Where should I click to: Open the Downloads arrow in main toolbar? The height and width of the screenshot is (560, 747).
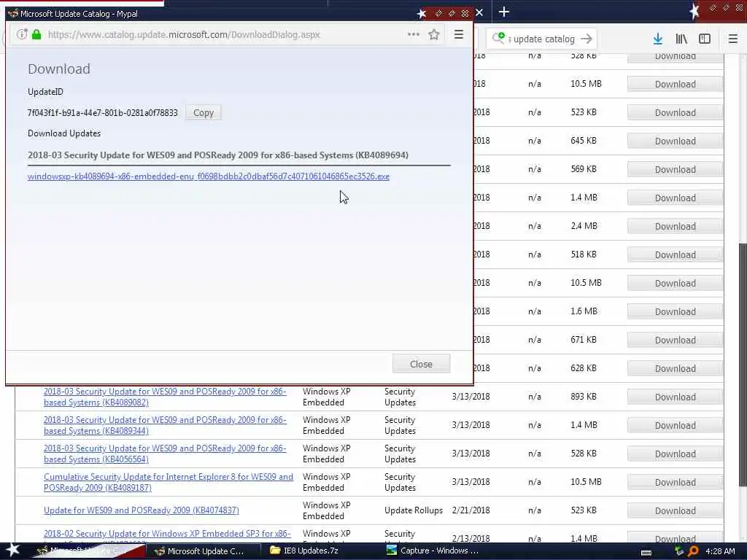658,39
